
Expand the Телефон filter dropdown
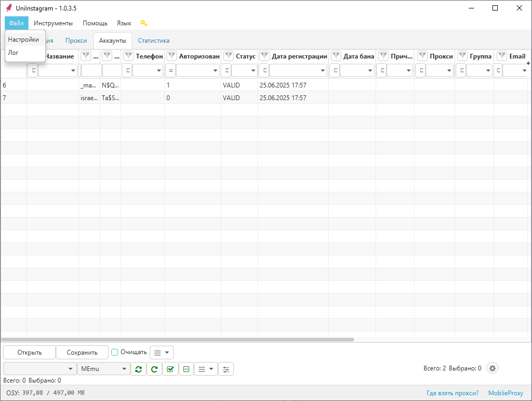pyautogui.click(x=159, y=71)
